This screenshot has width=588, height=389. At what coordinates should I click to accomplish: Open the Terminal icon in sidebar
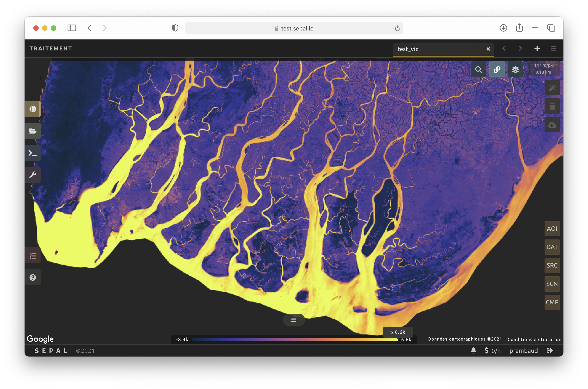[x=32, y=153]
